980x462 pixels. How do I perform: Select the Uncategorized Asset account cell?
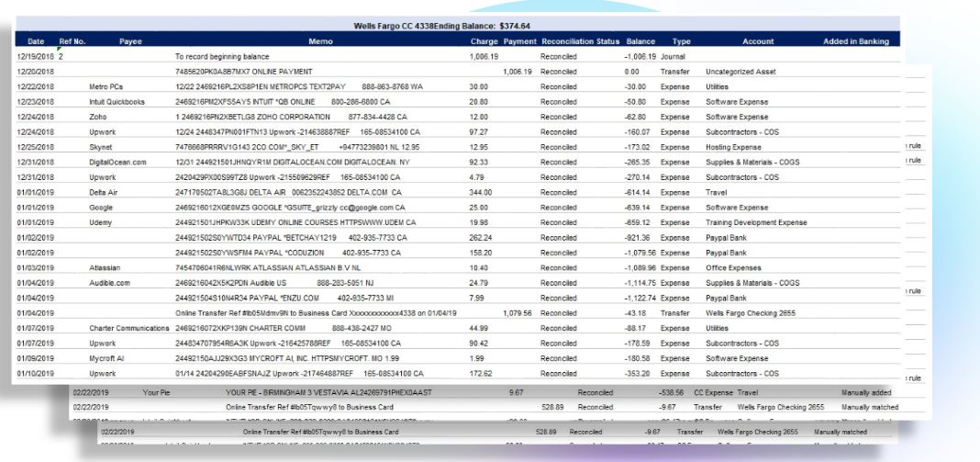pos(741,72)
